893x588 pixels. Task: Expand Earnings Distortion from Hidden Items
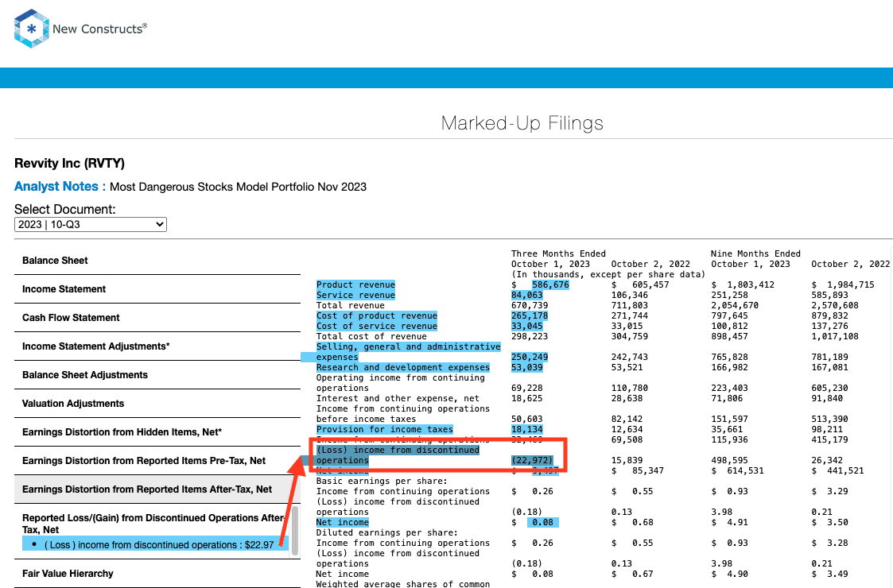point(157,432)
